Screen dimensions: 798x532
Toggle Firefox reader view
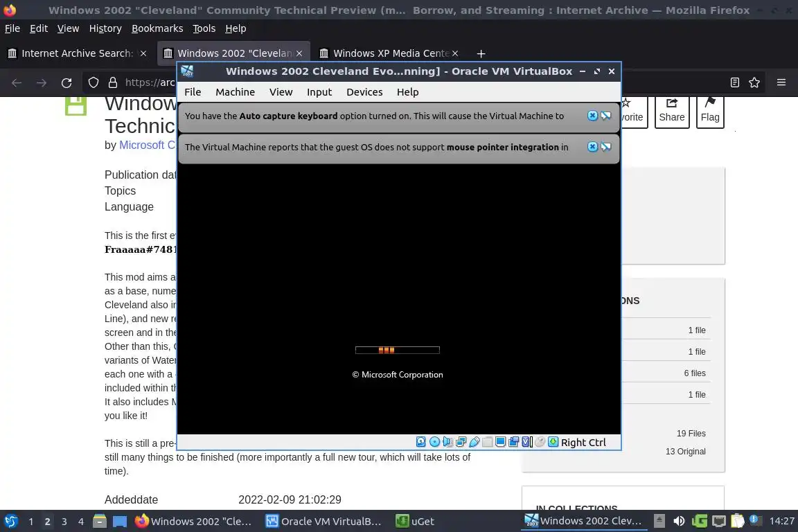pos(734,82)
